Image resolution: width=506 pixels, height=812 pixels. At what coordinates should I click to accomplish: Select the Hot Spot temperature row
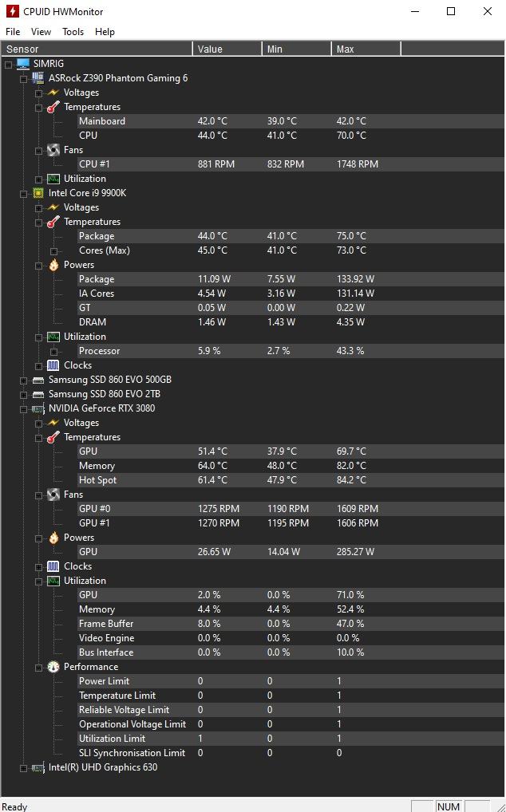click(97, 480)
